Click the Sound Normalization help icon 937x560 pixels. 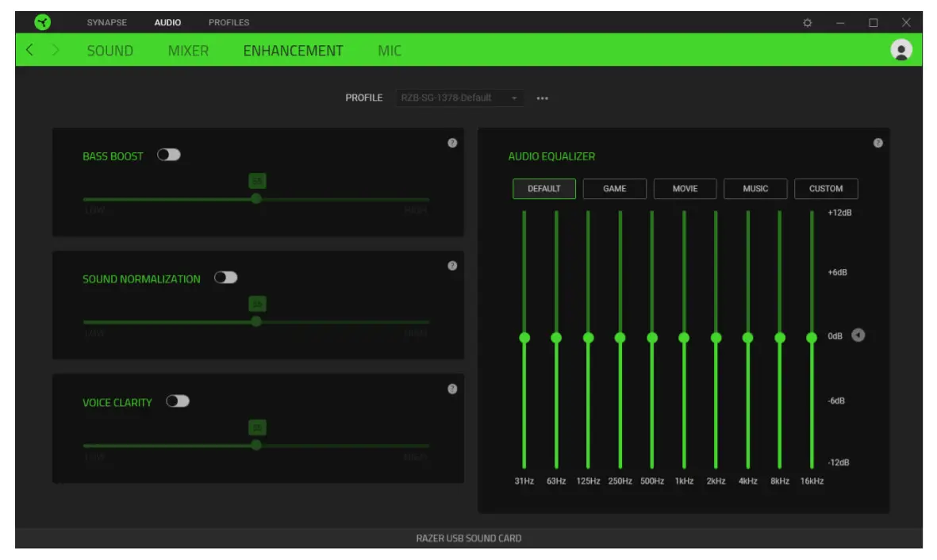[x=452, y=267]
